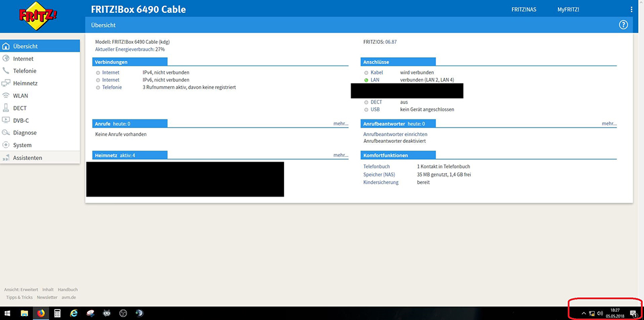This screenshot has width=644, height=320.
Task: Click the USB link under Anschlüsse
Action: (375, 109)
